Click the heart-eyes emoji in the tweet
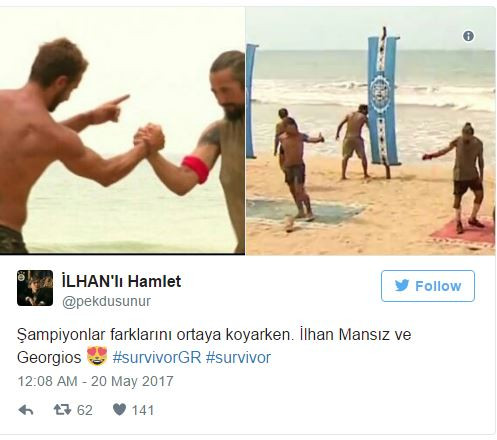The width and height of the screenshot is (497, 440). click(x=97, y=356)
